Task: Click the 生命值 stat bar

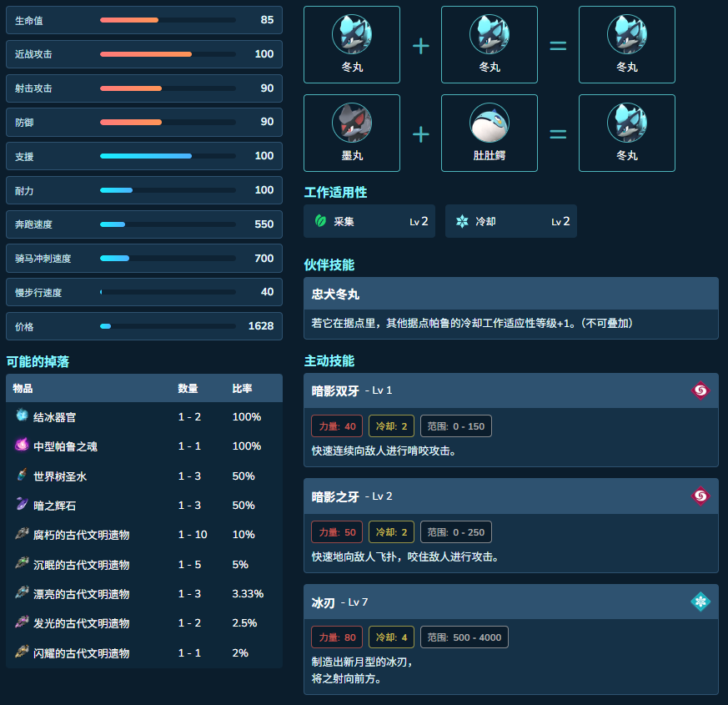Action: [x=168, y=20]
